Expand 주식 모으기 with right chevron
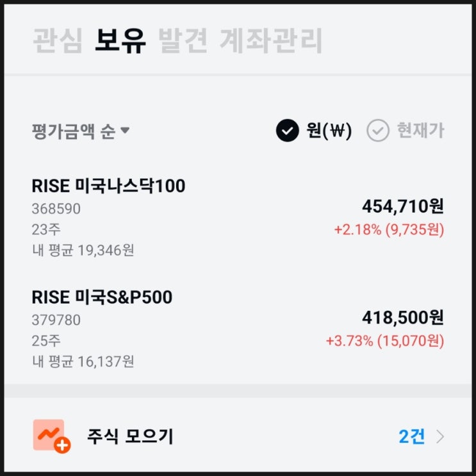The height and width of the screenshot is (476, 476). coord(440,436)
